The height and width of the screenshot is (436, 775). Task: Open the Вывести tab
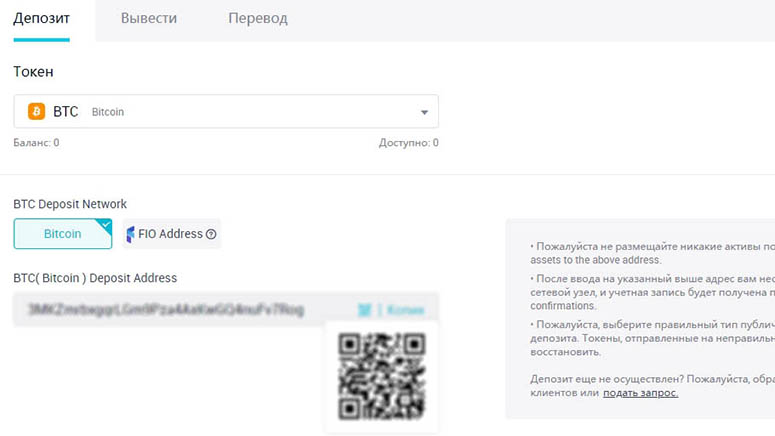click(x=149, y=18)
